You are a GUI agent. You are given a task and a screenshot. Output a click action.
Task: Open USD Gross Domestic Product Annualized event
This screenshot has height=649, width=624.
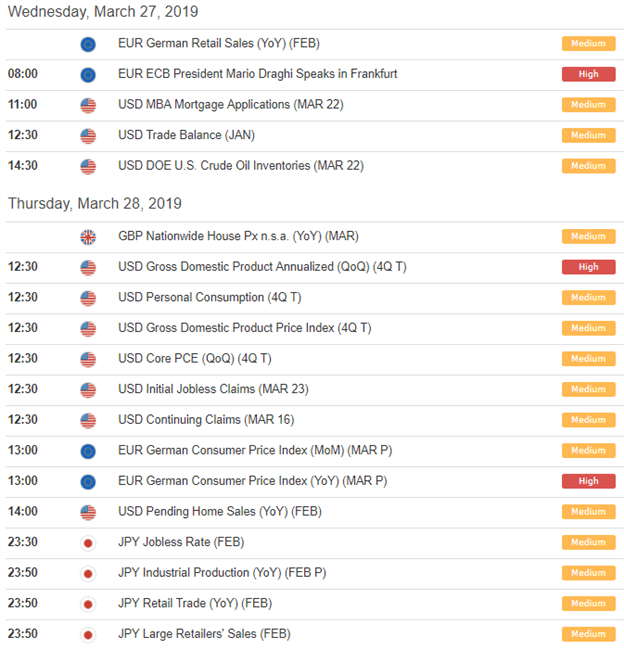click(x=262, y=267)
